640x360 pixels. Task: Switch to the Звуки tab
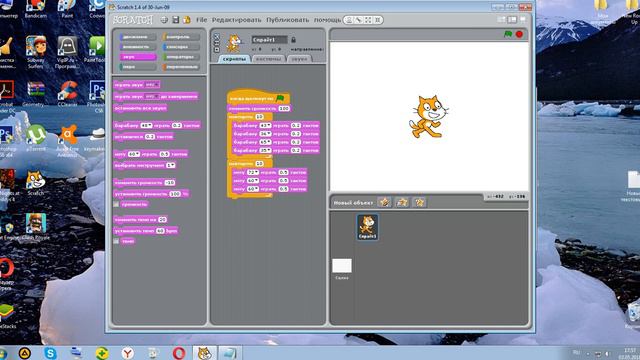coord(299,59)
